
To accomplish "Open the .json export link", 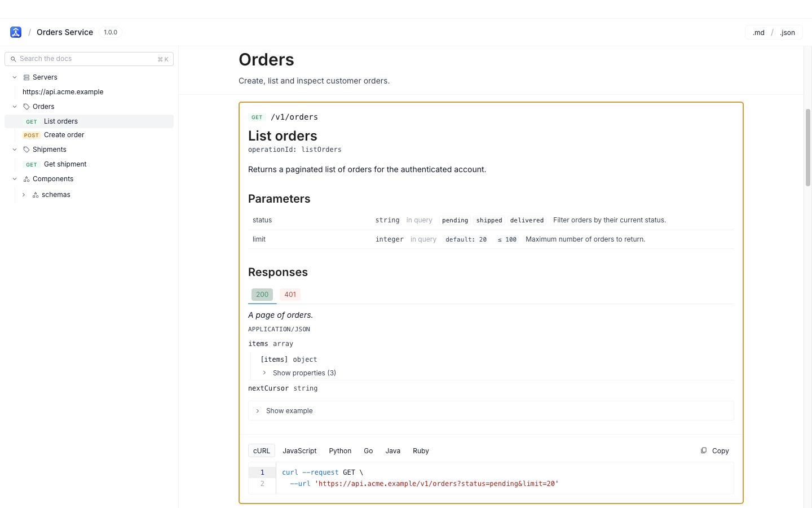I will point(787,33).
